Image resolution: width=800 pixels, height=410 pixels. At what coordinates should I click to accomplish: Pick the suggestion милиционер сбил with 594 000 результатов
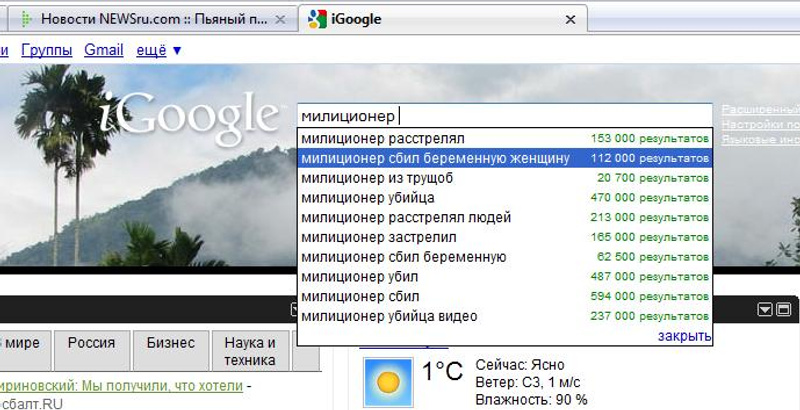point(505,296)
